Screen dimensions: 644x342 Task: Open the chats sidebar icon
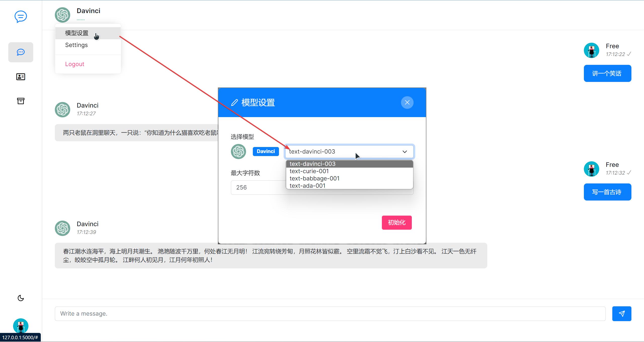click(x=21, y=52)
